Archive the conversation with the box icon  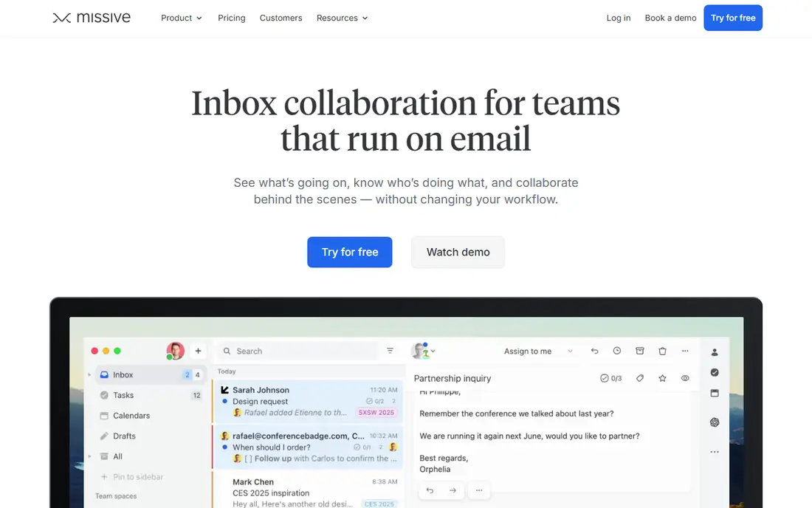(639, 351)
